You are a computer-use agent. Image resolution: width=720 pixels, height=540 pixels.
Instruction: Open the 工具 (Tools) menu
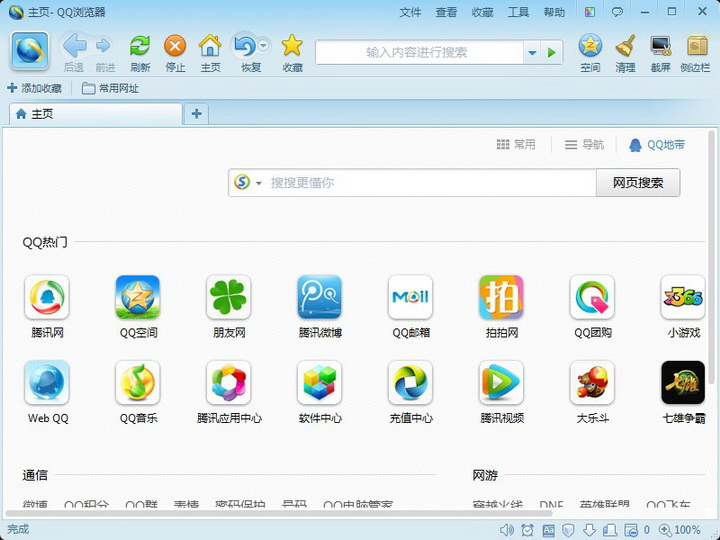point(518,12)
